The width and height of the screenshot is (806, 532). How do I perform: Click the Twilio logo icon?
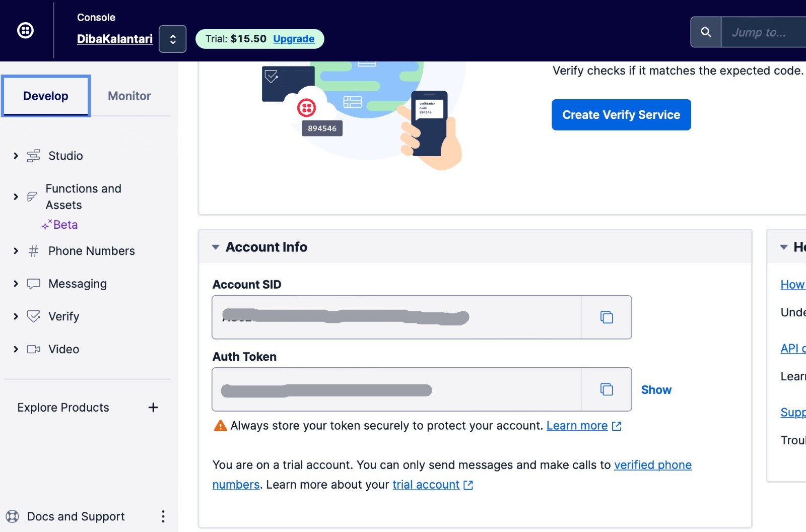pyautogui.click(x=25, y=30)
